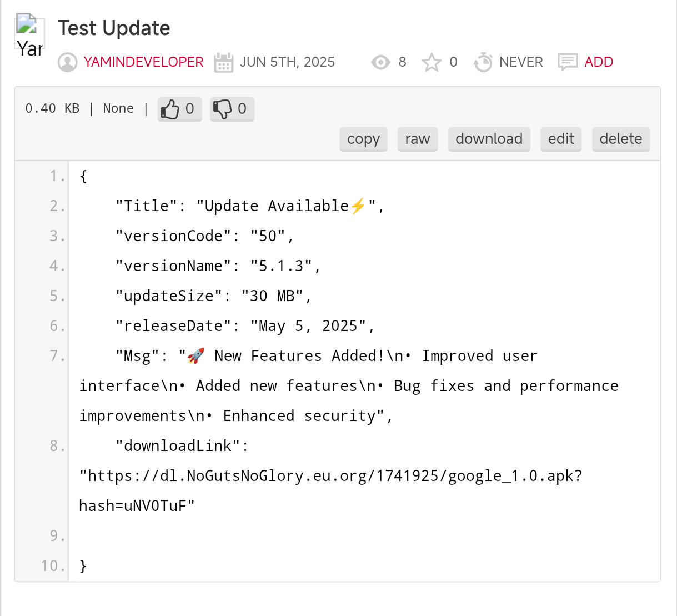Click the calendar icon by the date
Screen dimensions: 677x616
click(x=223, y=62)
